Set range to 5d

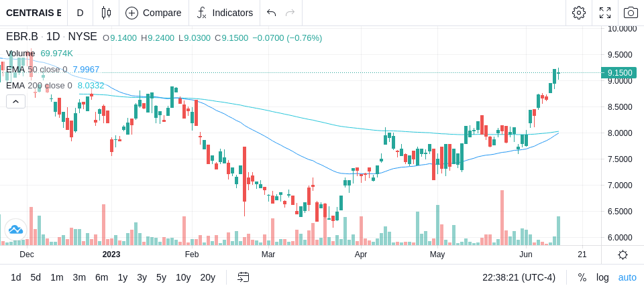[x=36, y=277]
